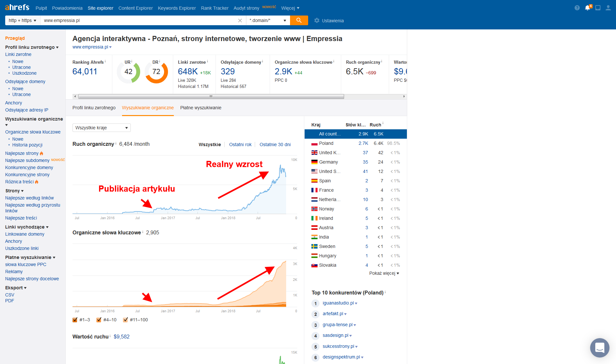Switch to the Wyszukiwanie organiczne tab

click(148, 108)
